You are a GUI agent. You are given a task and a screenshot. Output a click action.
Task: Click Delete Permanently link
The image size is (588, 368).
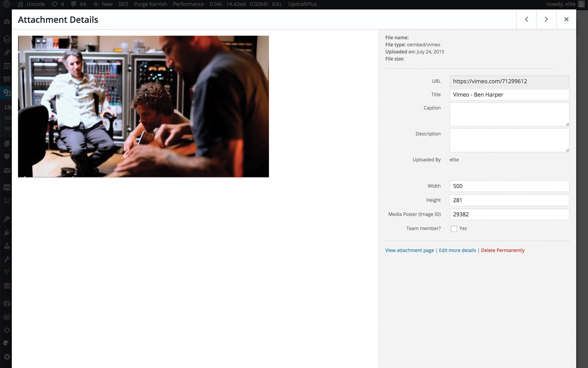(503, 250)
